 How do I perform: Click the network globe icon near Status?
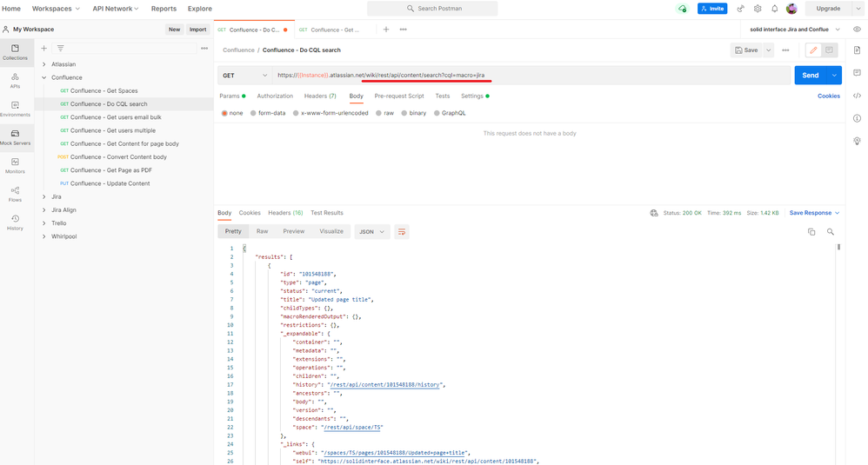click(654, 213)
